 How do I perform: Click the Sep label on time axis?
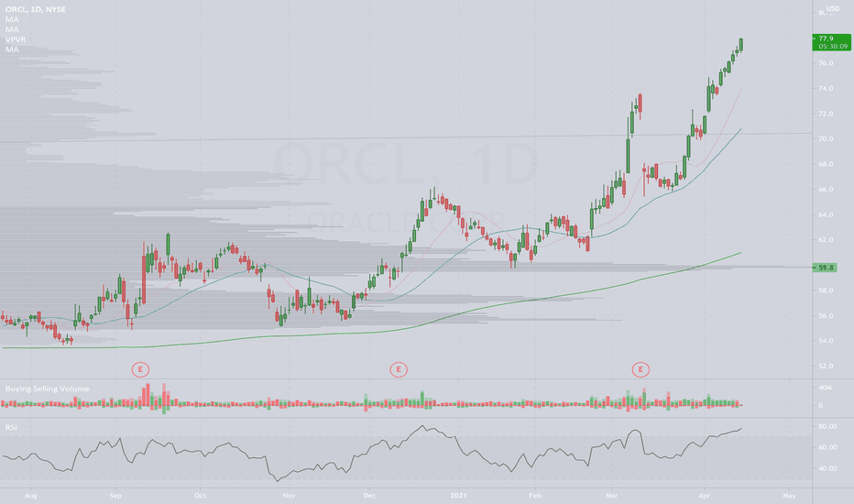115,496
